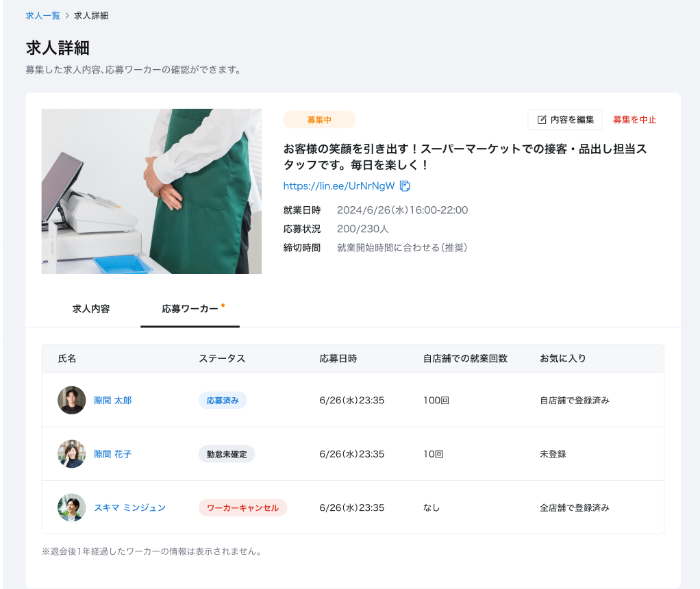Click 隙間 花子's profile avatar
Screen dimensions: 700x589
point(71,454)
